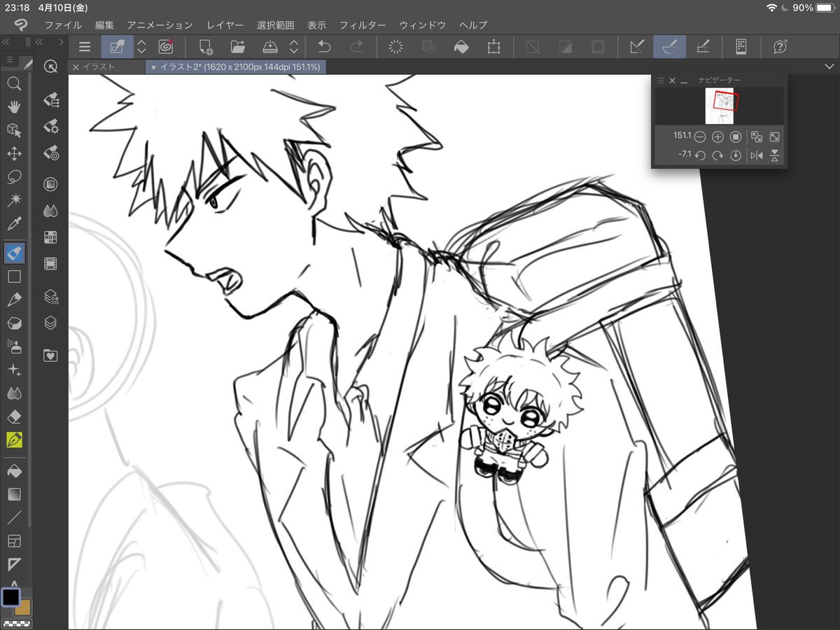
Task: Open the Navigator palette hamburger menu
Action: tap(659, 81)
